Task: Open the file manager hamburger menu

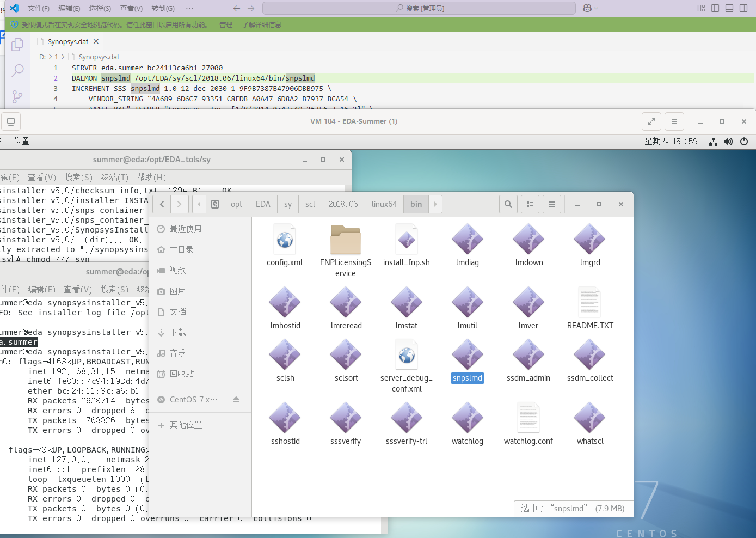Action: tap(552, 204)
